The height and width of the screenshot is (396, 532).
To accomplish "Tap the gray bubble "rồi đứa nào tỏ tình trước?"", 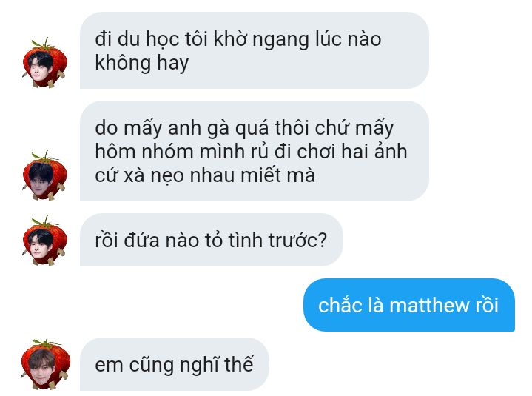I will pos(212,240).
